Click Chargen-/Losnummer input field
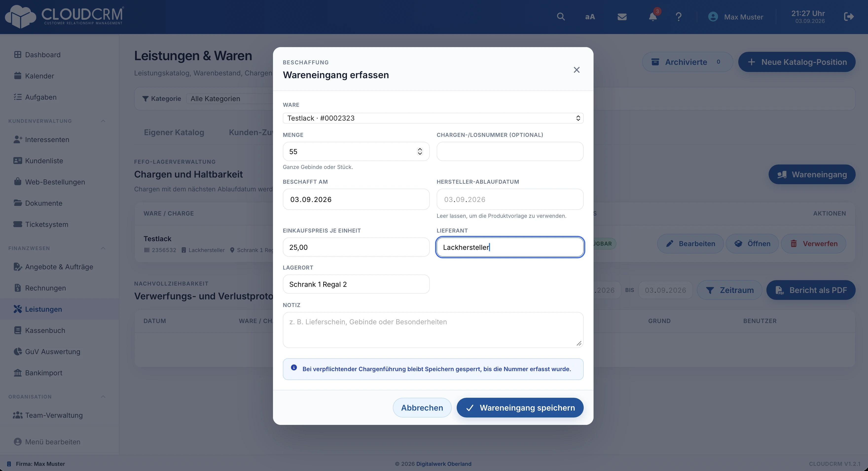Viewport: 868px width, 471px height. point(510,151)
